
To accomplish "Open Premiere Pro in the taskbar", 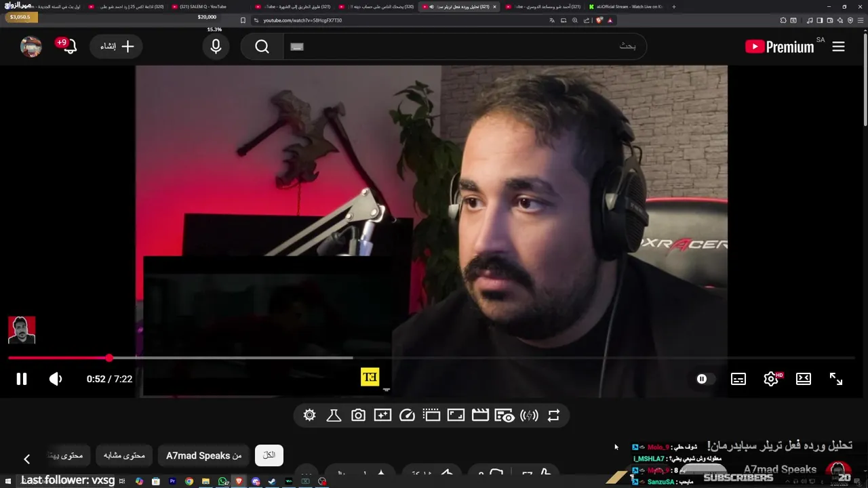I will [x=172, y=481].
